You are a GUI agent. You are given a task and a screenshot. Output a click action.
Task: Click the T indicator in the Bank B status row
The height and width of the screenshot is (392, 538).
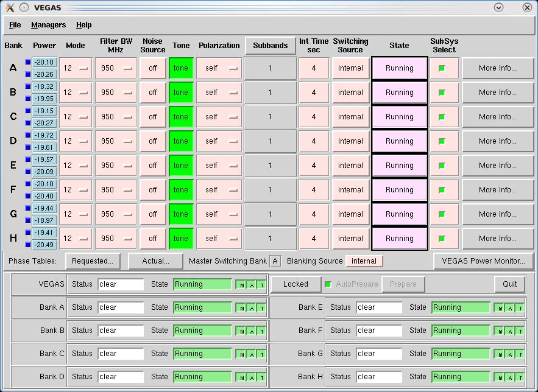point(262,331)
